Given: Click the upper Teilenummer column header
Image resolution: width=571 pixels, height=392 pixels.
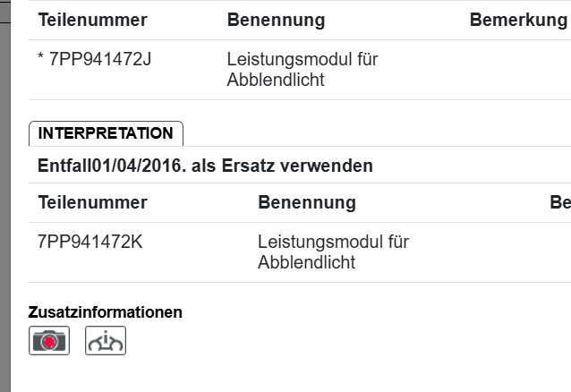Looking at the screenshot, I should (x=92, y=20).
